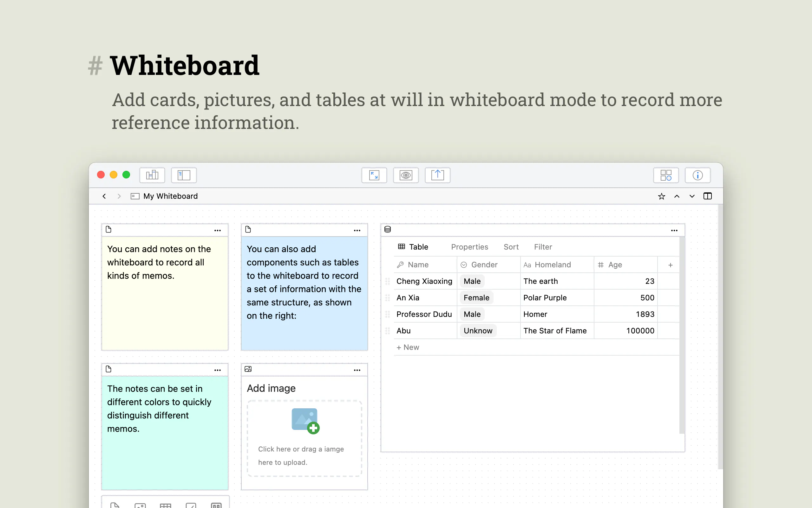Select the Cheng Xiaoxing name cell
This screenshot has height=508, width=812.
[x=425, y=281]
